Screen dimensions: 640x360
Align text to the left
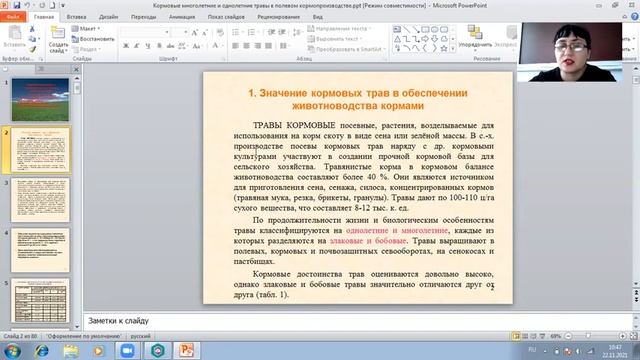(236, 46)
